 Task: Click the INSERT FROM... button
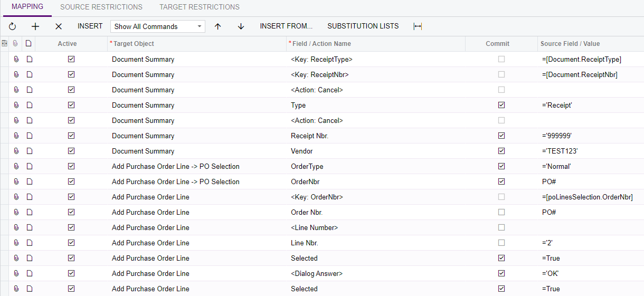(286, 26)
